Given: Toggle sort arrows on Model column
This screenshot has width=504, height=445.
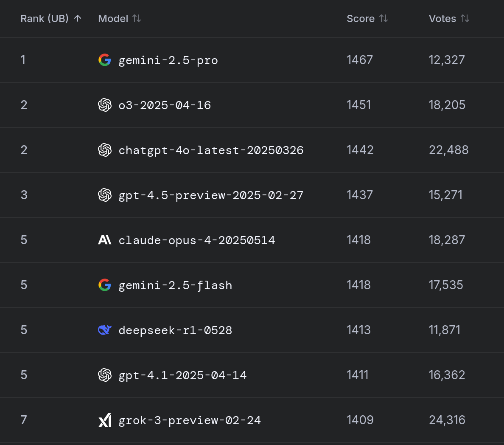Looking at the screenshot, I should click(x=137, y=18).
